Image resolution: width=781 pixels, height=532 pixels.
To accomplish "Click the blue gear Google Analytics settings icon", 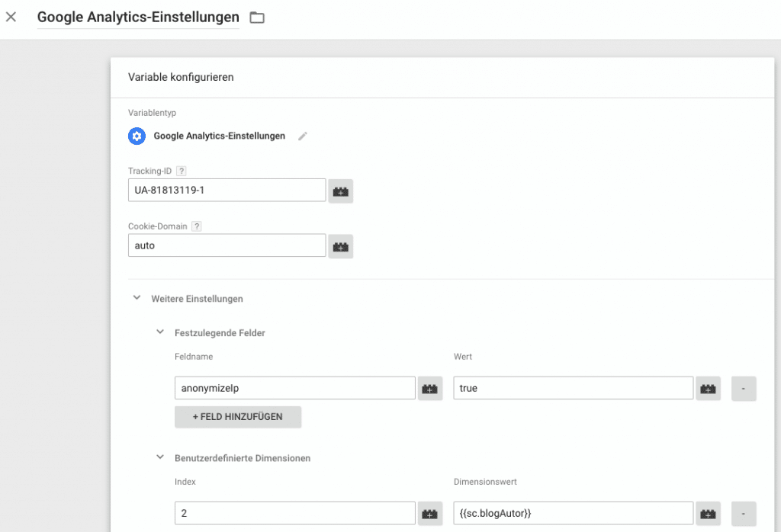I will pyautogui.click(x=137, y=136).
